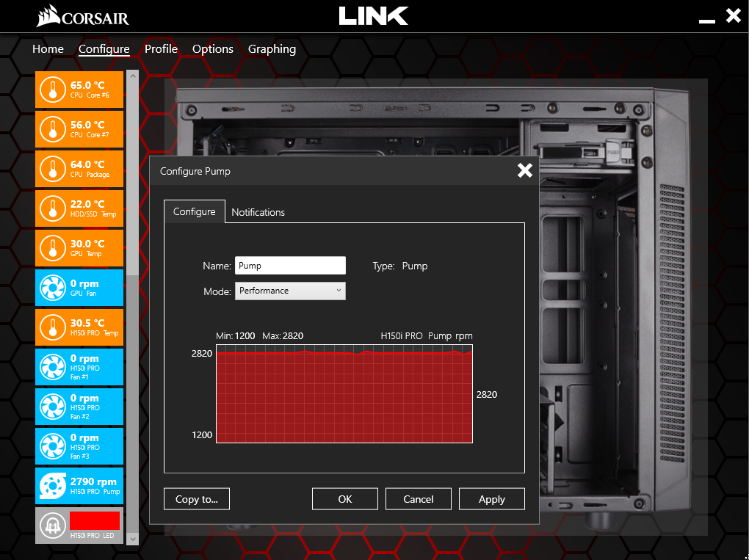Image resolution: width=749 pixels, height=560 pixels.
Task: Click the scroll down arrow of device list
Action: point(133,539)
